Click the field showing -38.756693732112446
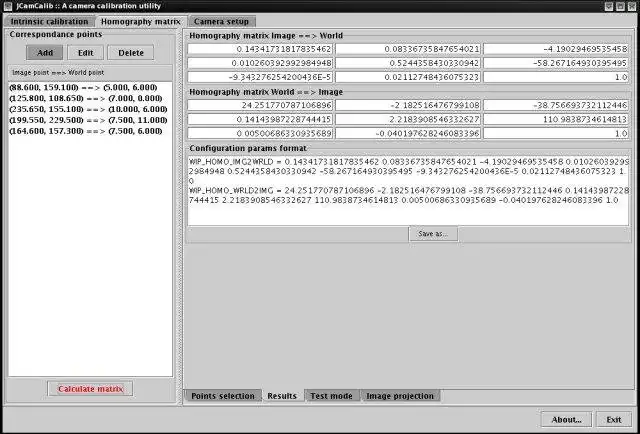Screen dimensions: 640x434 [556, 105]
